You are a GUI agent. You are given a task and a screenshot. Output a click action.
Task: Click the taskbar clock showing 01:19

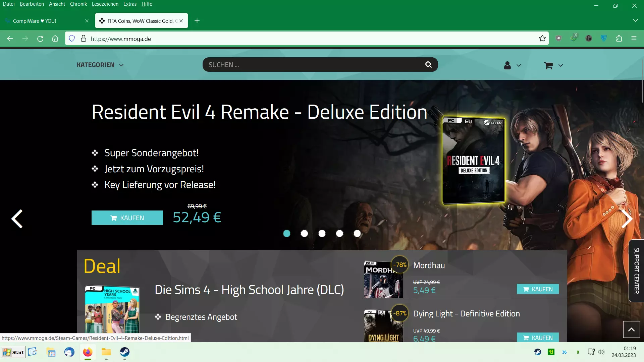coord(624,352)
